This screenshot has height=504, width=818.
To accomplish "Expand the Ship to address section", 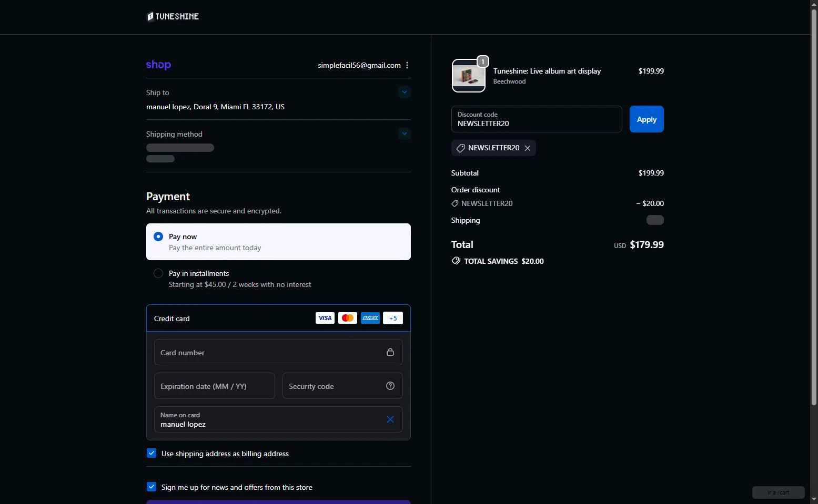I will point(404,92).
